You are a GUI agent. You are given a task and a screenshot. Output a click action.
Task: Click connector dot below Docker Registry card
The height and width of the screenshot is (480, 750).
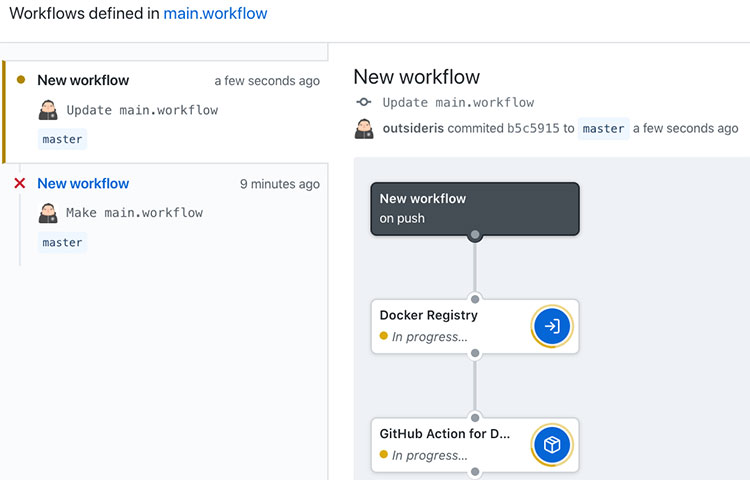coord(475,353)
